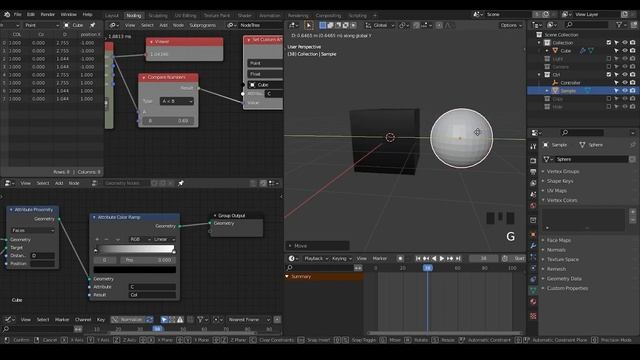This screenshot has width=640, height=360.
Task: Open the Subprograms menu in node editor
Action: (x=202, y=25)
